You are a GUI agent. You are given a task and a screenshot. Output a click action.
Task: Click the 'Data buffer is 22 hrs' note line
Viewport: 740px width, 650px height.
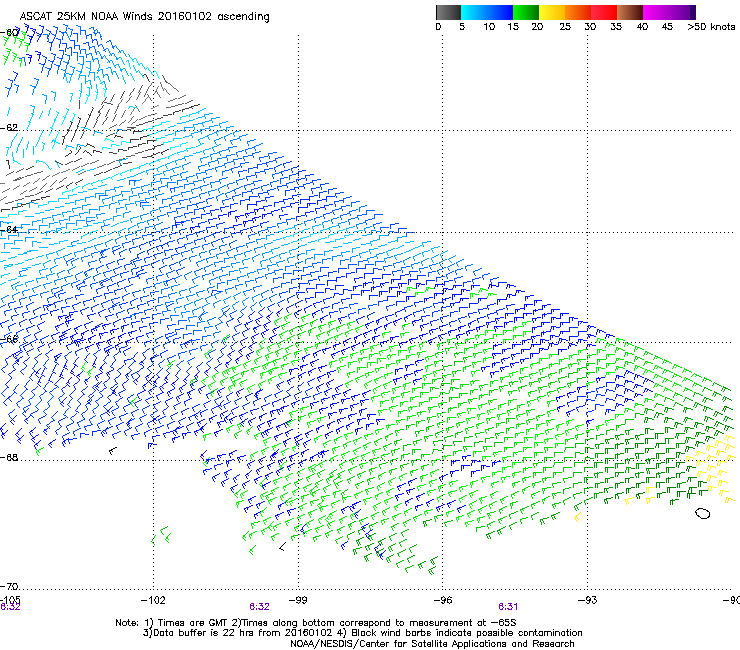(362, 633)
